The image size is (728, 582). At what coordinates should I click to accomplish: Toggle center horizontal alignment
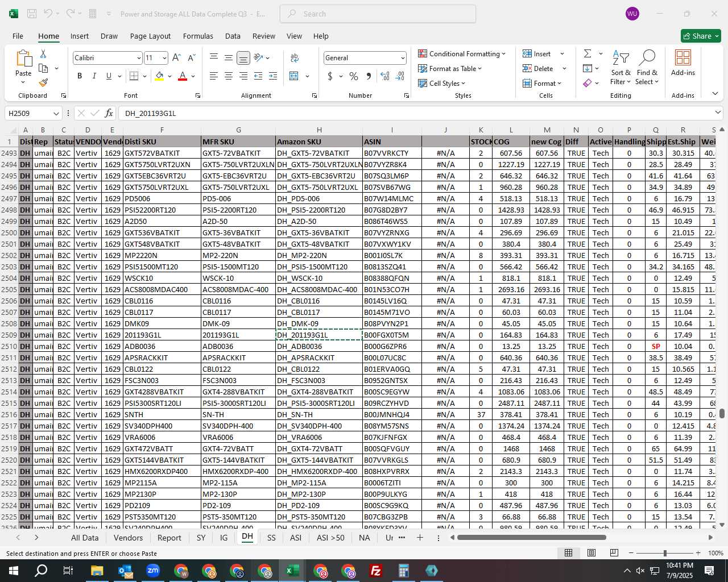tap(228, 76)
